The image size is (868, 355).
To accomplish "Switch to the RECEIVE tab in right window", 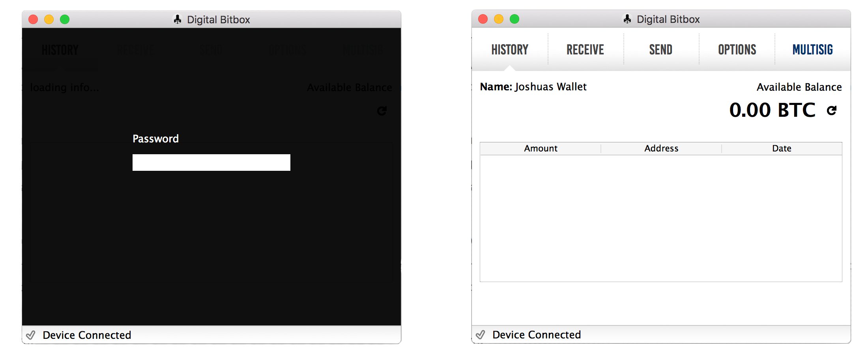I will point(585,50).
